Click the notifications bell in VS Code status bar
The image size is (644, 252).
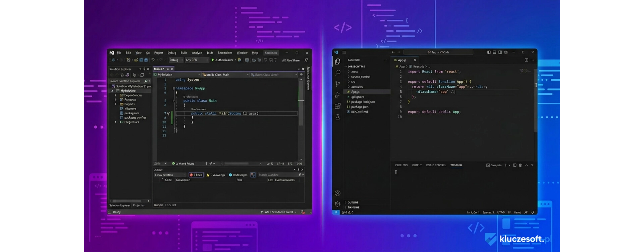(x=533, y=212)
